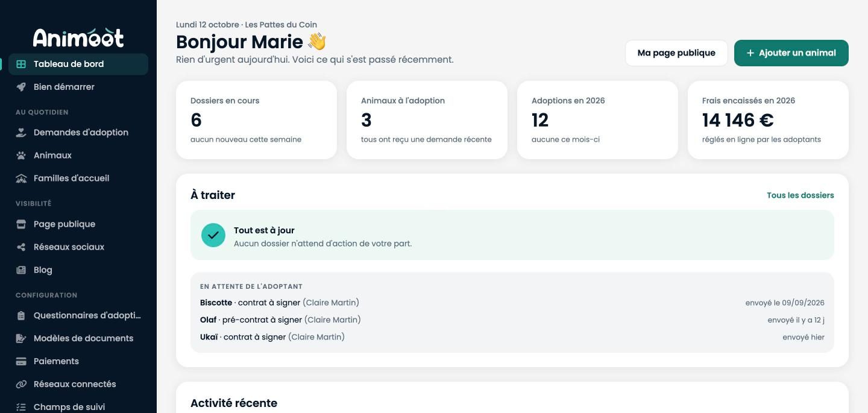Click the Bien démarrer rocket icon
The image size is (868, 413).
click(21, 87)
